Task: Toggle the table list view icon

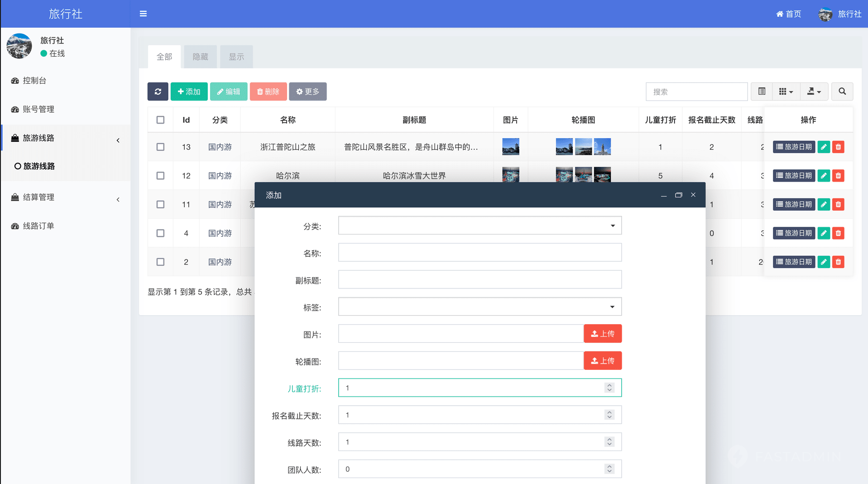Action: pyautogui.click(x=762, y=91)
